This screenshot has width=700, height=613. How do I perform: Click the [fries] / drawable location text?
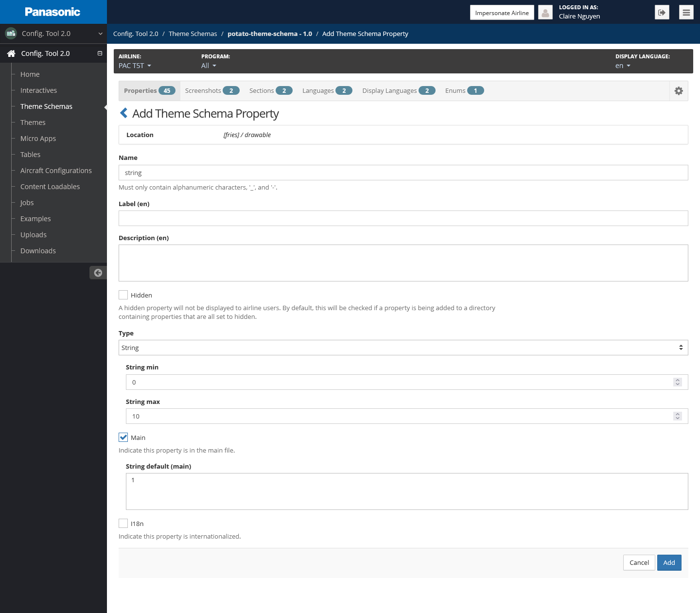[247, 135]
